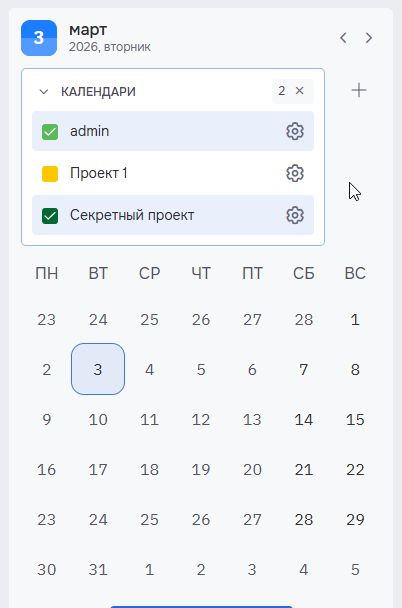Screen dimensions: 402x608
Task: Select March 14 in the calendar
Action: point(304,420)
